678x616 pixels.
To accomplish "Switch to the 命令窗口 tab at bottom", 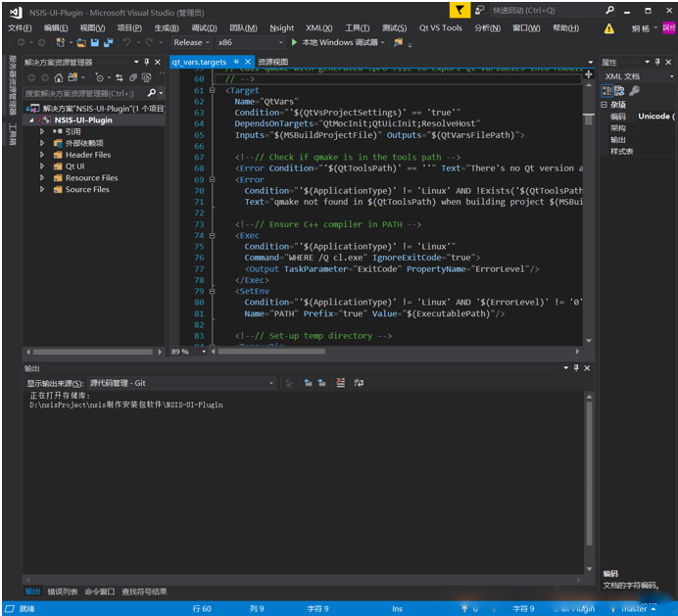I will (100, 592).
